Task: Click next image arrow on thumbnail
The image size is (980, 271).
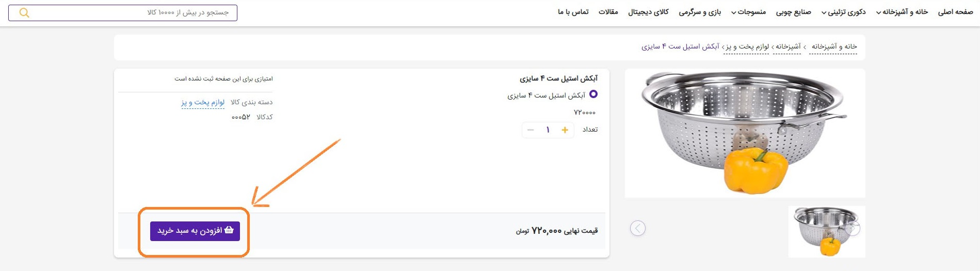Action: pos(853,228)
